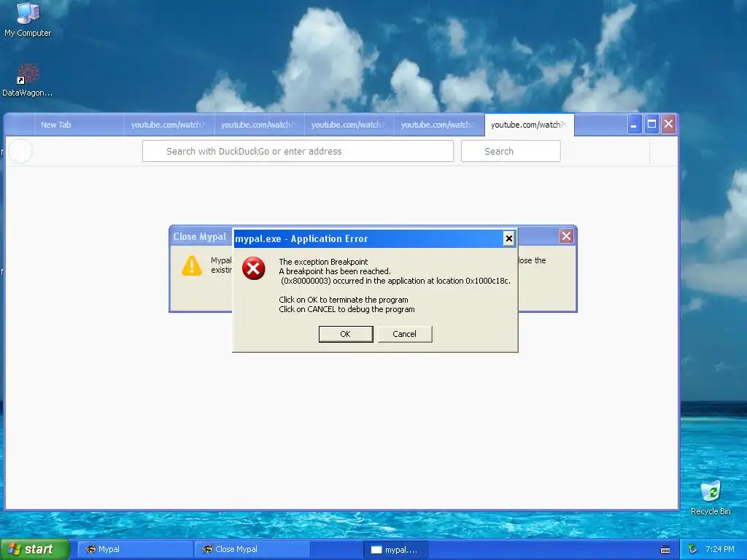Open the DataWagon desktop shortcut

[28, 80]
